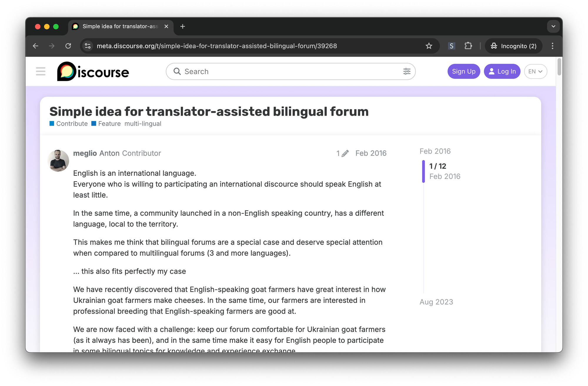The image size is (588, 386).
Task: Open advanced search filter options icon
Action: [x=407, y=71]
